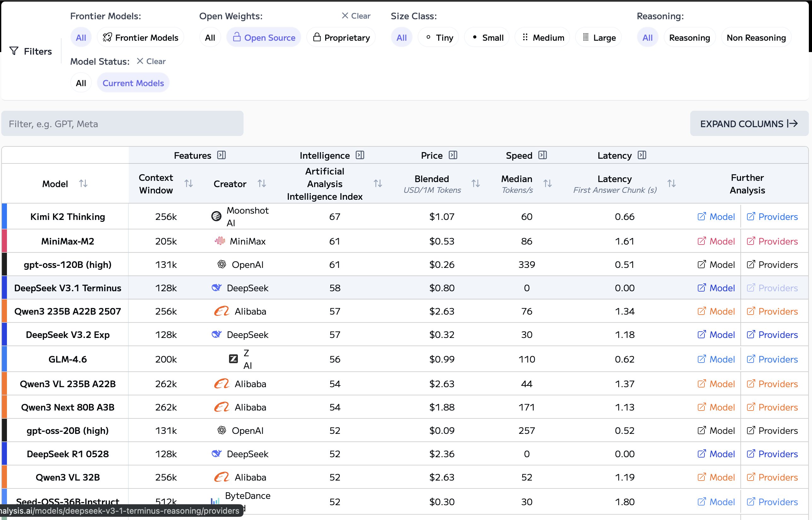
Task: Sort by Median Tokens/s arrows icon
Action: [x=547, y=183]
